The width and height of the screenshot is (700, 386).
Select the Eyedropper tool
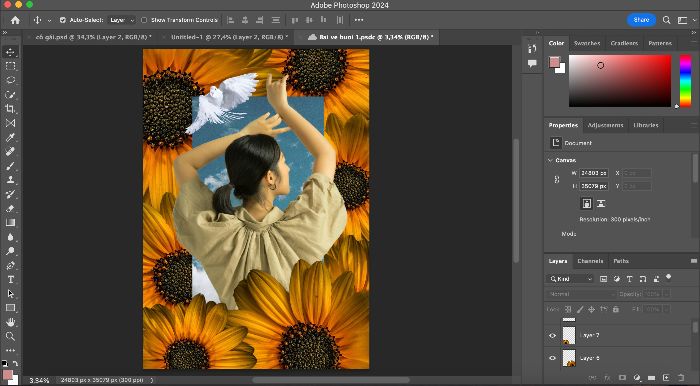coord(10,137)
